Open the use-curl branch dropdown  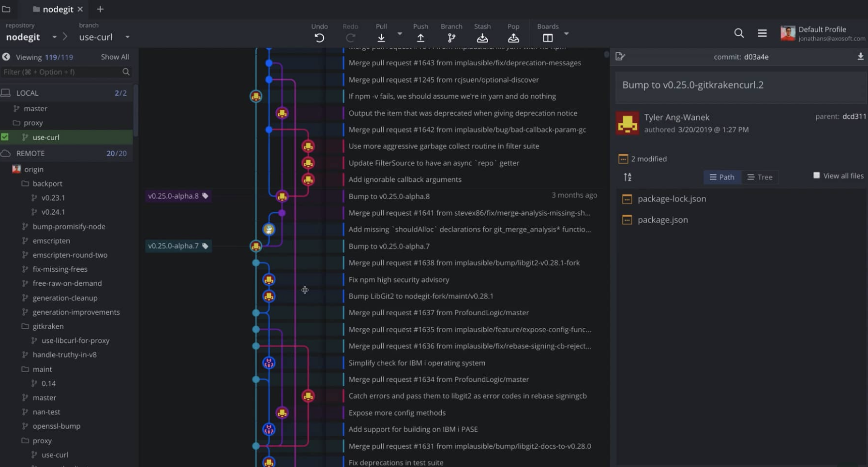(x=127, y=37)
